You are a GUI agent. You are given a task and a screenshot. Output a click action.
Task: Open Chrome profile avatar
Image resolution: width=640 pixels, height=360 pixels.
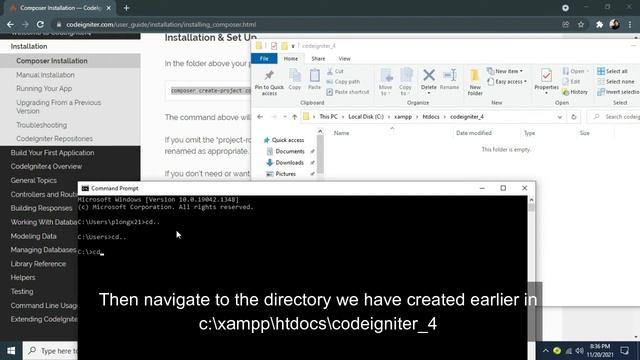click(614, 24)
